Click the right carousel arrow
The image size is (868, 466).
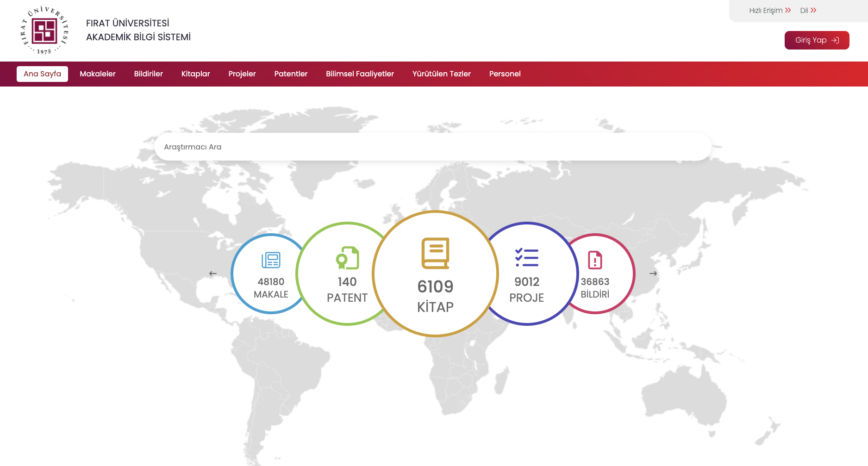point(653,273)
